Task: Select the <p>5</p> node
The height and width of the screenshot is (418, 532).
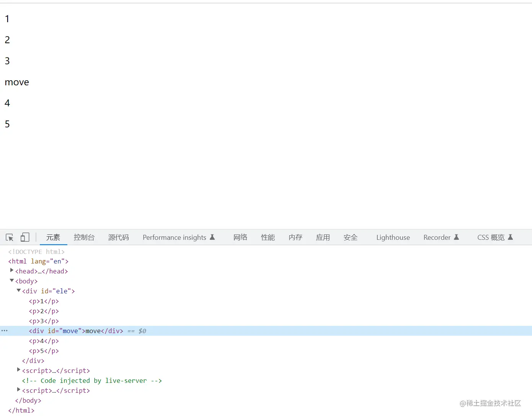Action: click(x=44, y=351)
